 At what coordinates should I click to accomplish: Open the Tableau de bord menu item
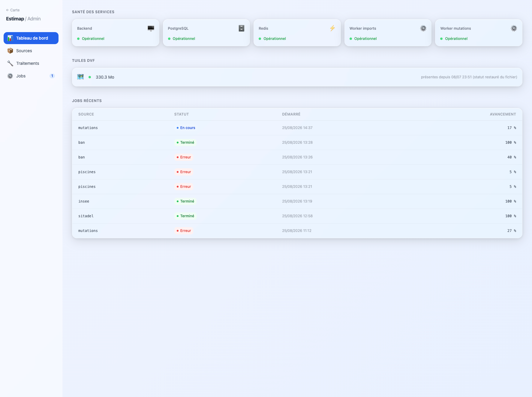[31, 38]
